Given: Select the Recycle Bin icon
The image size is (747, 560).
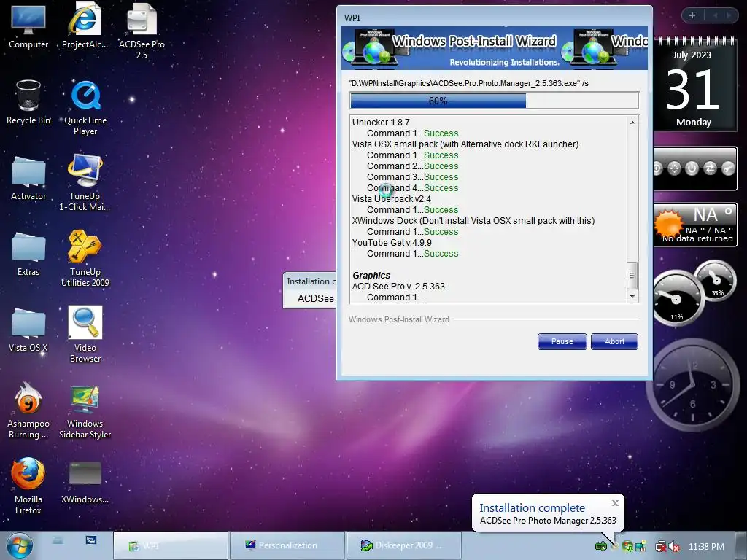Looking at the screenshot, I should point(28,102).
